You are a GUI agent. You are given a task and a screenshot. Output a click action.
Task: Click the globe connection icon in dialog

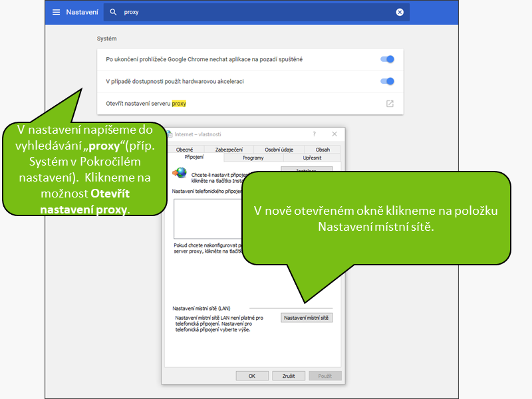[179, 174]
